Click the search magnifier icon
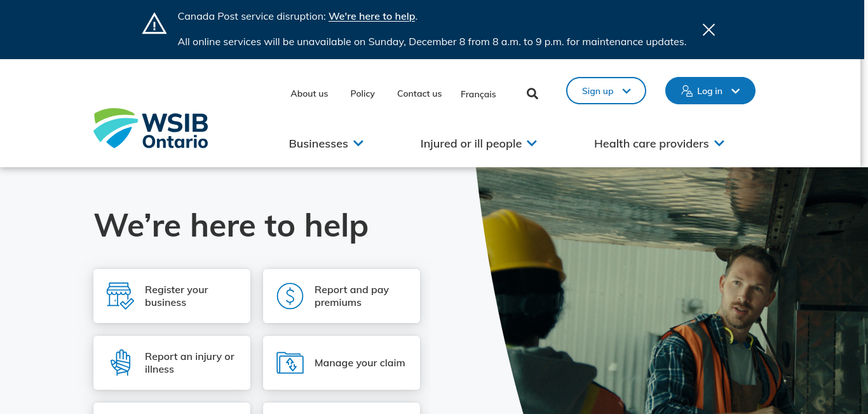The height and width of the screenshot is (414, 868). [x=532, y=93]
